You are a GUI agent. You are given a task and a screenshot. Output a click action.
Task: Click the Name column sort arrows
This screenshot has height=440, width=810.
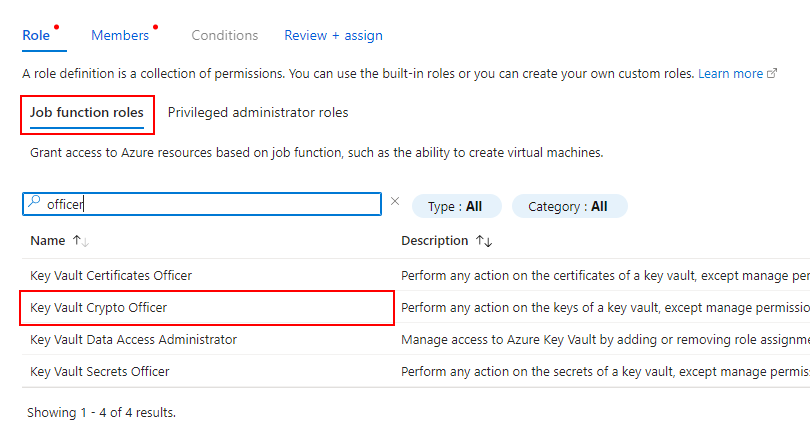point(81,241)
